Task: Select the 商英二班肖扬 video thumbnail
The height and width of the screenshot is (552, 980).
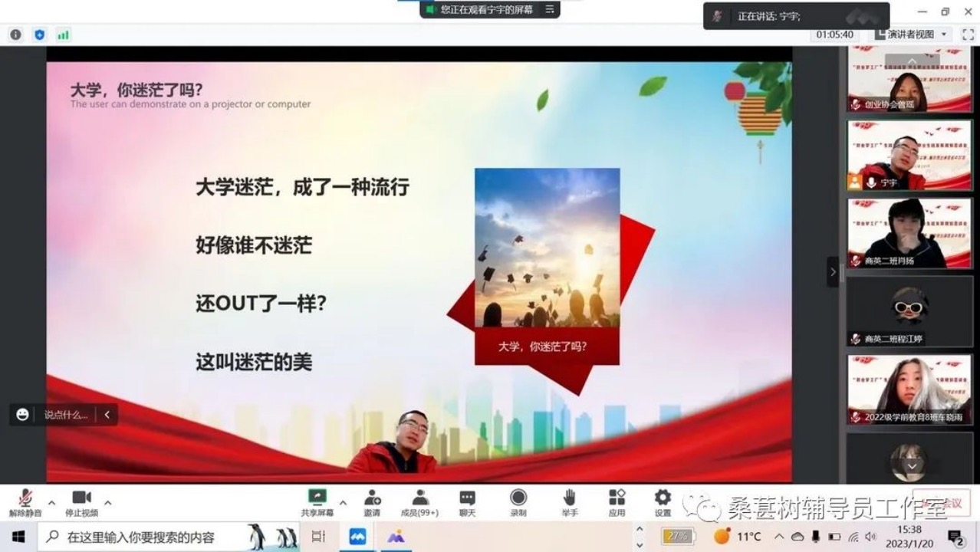Action: pos(910,233)
